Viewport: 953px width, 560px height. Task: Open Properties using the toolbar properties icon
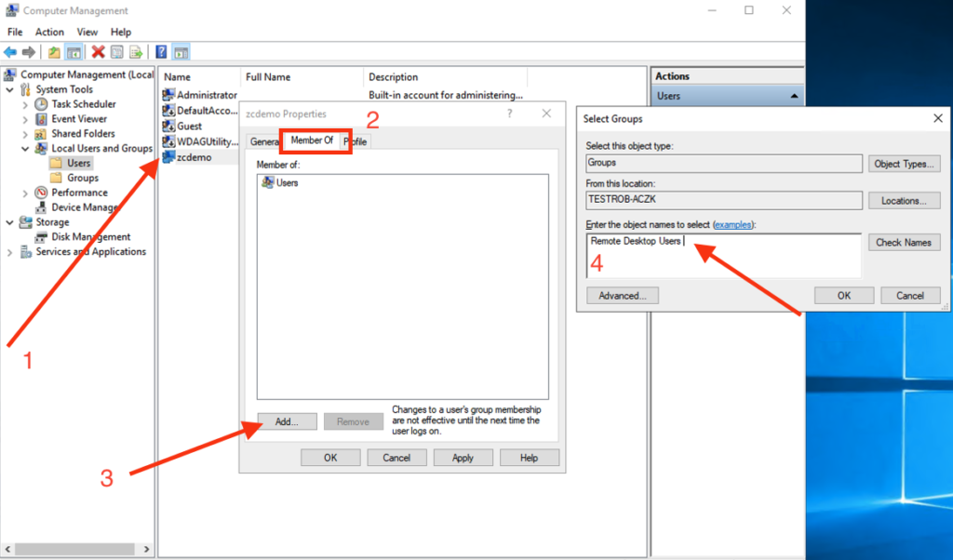[117, 52]
